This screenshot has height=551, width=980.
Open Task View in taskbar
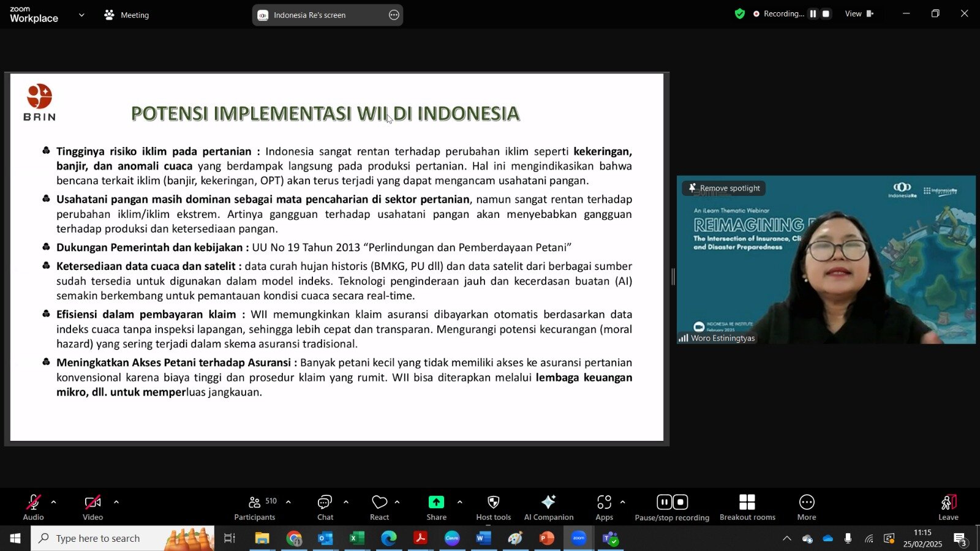coord(230,538)
